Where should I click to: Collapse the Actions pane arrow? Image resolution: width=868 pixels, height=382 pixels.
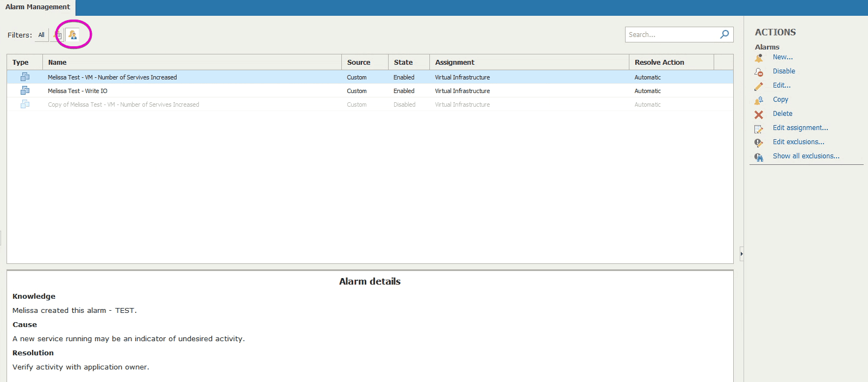741,254
